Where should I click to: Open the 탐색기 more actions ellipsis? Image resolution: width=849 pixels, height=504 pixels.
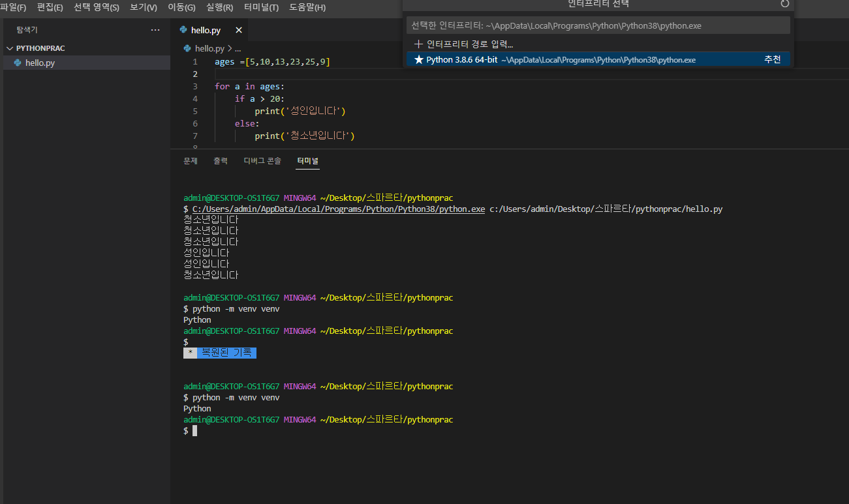[x=155, y=30]
